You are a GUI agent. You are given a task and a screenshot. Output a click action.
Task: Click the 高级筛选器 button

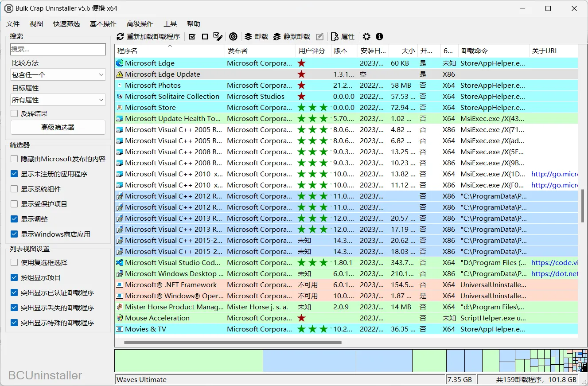[x=58, y=128]
